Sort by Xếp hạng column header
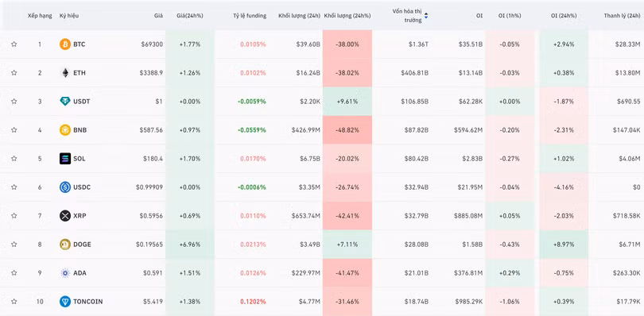 (x=40, y=16)
